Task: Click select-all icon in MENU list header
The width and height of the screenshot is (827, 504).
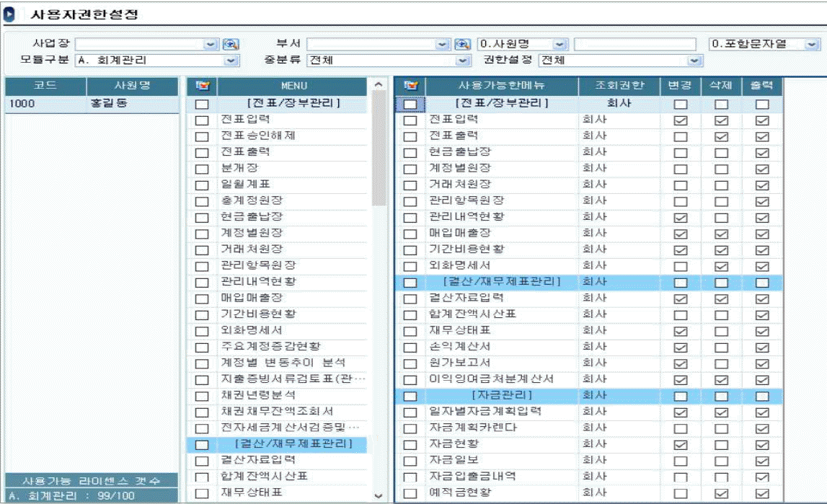Action: (202, 86)
